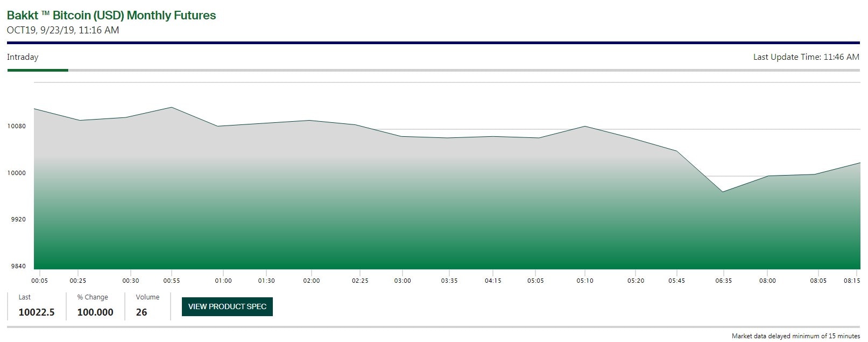This screenshot has width=868, height=342.
Task: Click the 00:30 time axis label
Action: click(x=130, y=281)
